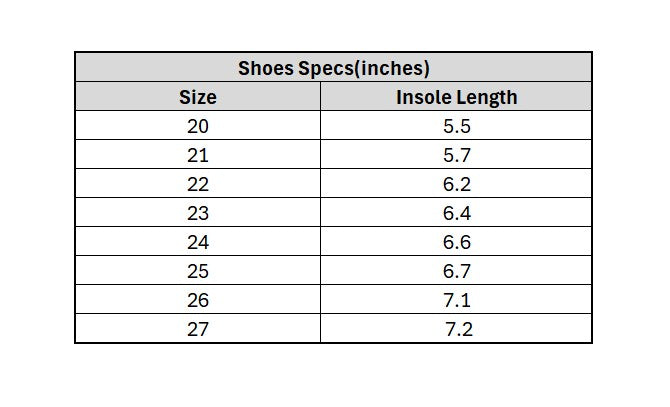The width and height of the screenshot is (670, 407).
Task: Select the Insole Length column header
Action: coord(457,97)
